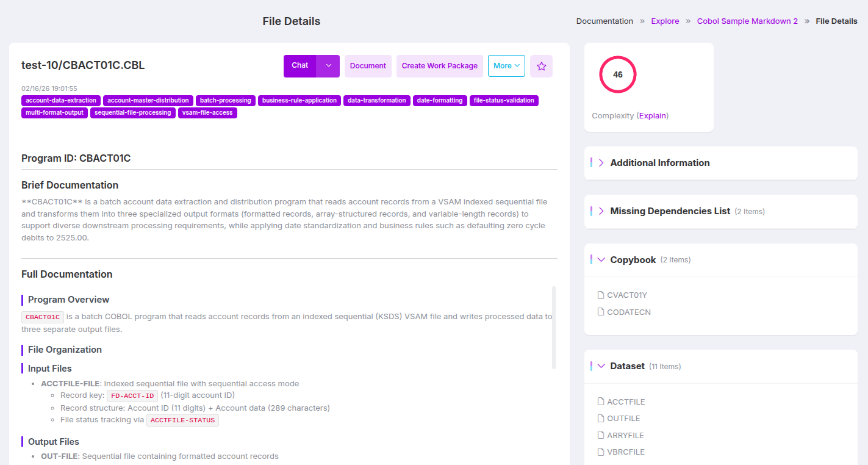Open the More dropdown menu
The image size is (868, 465).
(x=506, y=66)
